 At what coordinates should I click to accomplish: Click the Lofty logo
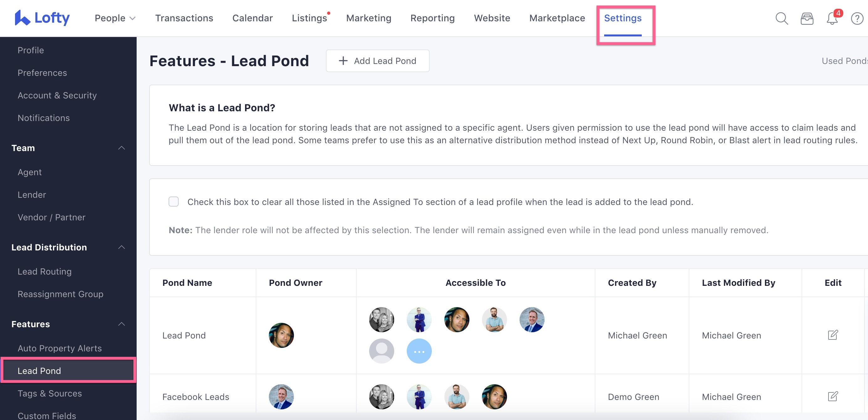[x=42, y=18]
